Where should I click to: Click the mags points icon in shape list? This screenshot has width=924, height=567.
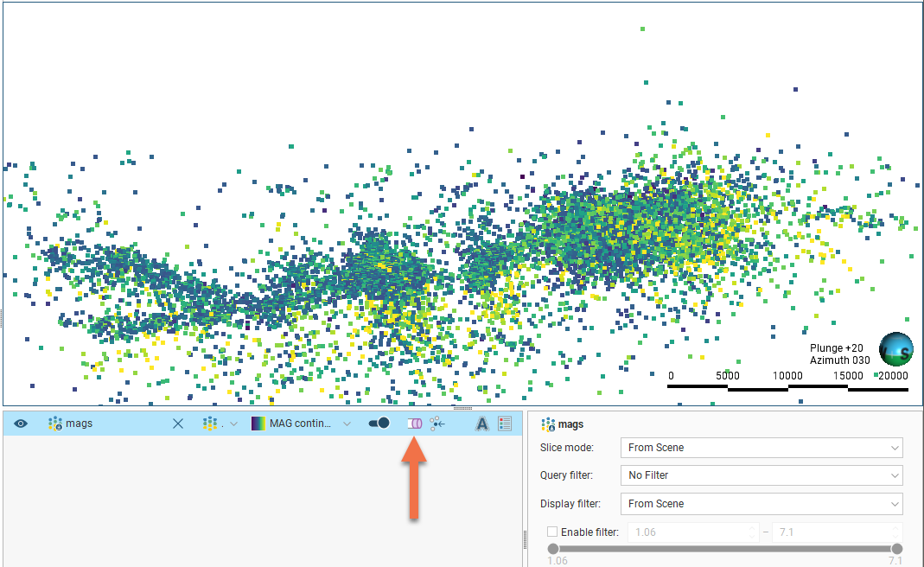coord(55,424)
